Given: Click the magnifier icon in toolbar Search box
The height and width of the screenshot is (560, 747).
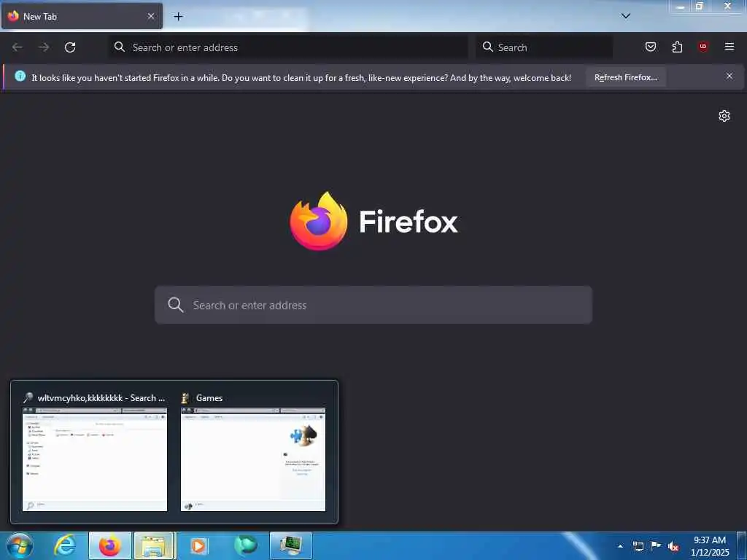Looking at the screenshot, I should (487, 47).
